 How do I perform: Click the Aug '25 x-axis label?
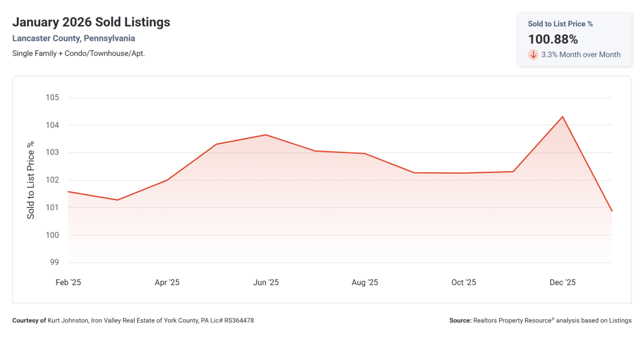[x=365, y=283]
